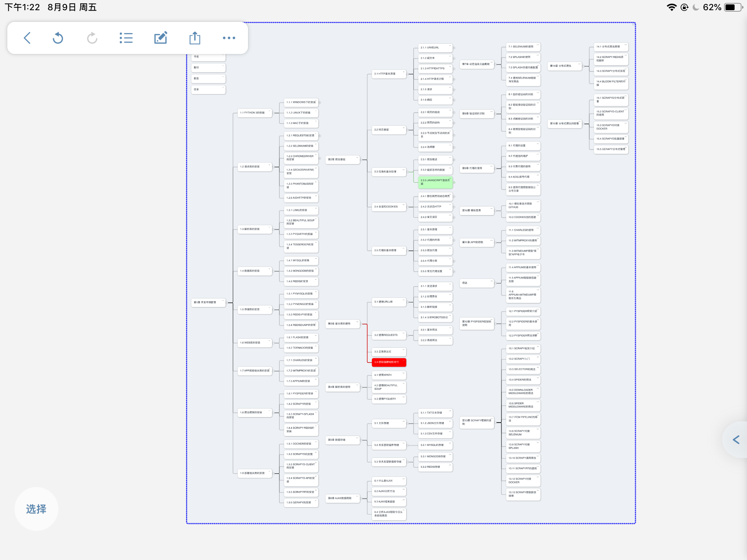
Task: Expand the 2.1.1 URI和URL node
Action: point(454,48)
